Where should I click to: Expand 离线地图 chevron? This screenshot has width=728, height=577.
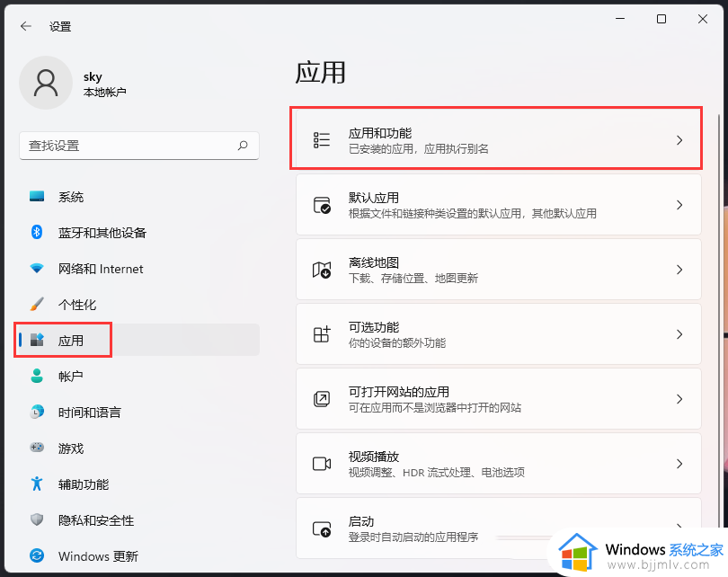tap(679, 270)
